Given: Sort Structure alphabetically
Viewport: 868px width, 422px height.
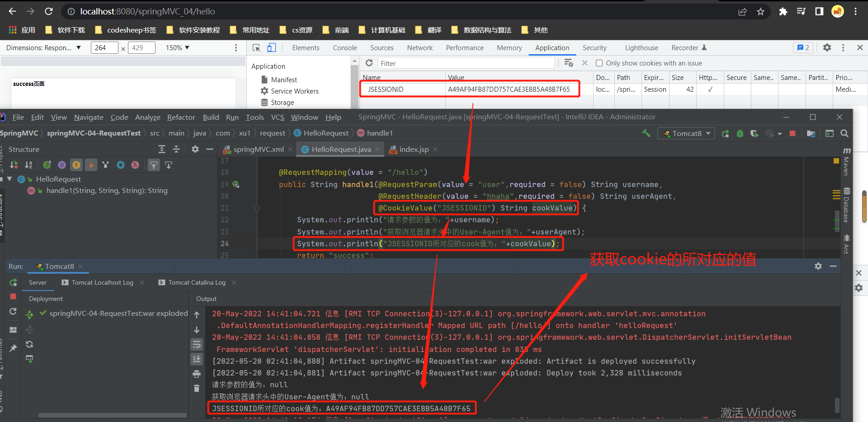Looking at the screenshot, I should [28, 165].
